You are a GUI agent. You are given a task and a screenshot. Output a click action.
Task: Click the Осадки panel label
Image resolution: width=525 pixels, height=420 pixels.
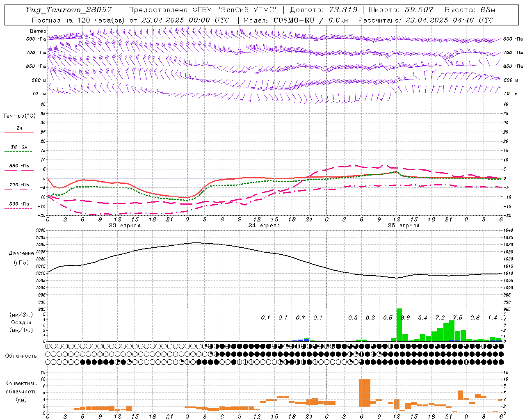21,322
